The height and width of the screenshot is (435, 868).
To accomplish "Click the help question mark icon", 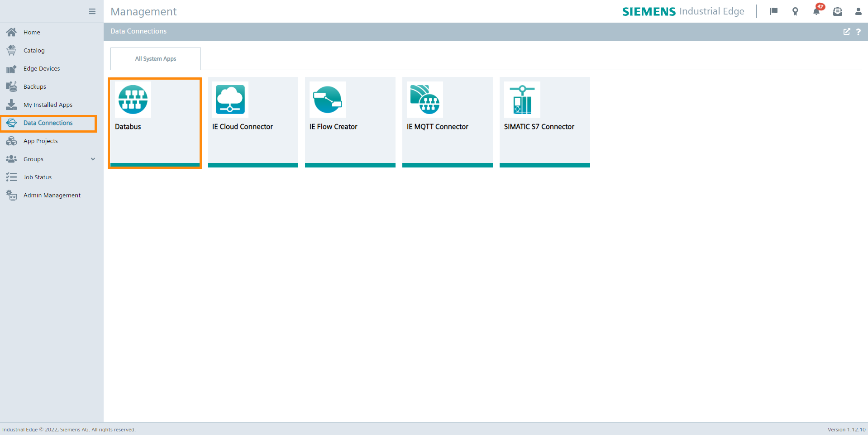I will tap(858, 32).
